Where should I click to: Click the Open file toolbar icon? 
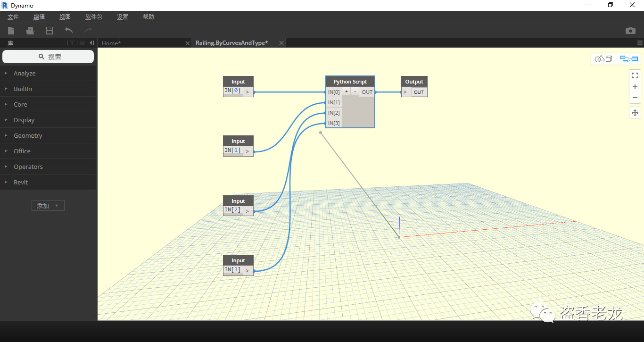pos(30,31)
